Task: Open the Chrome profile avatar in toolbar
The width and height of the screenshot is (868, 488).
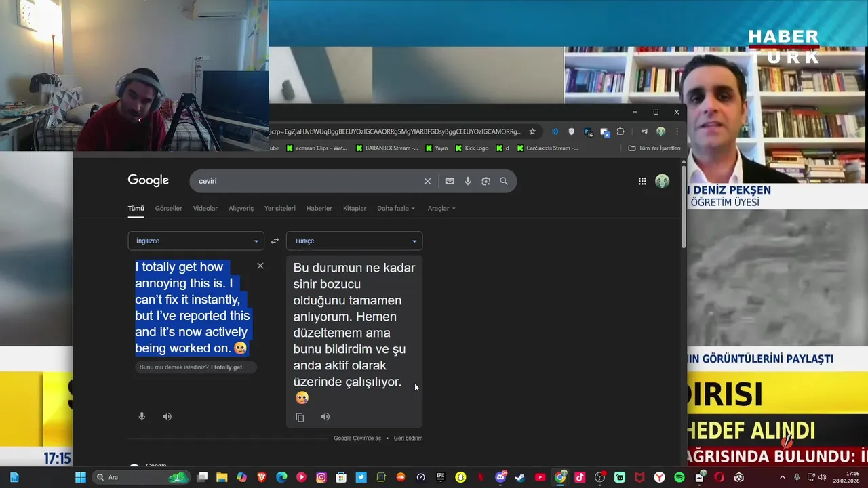Action: click(660, 131)
